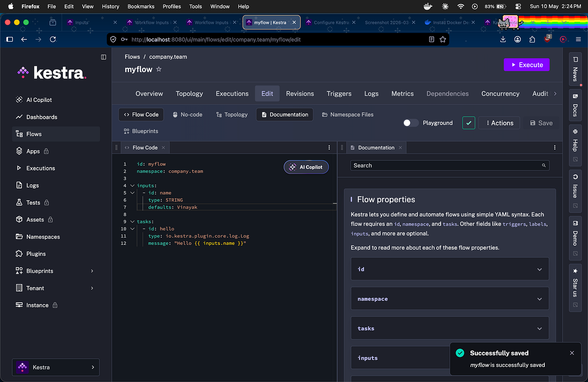
Task: Open the Issue side panel
Action: (575, 191)
